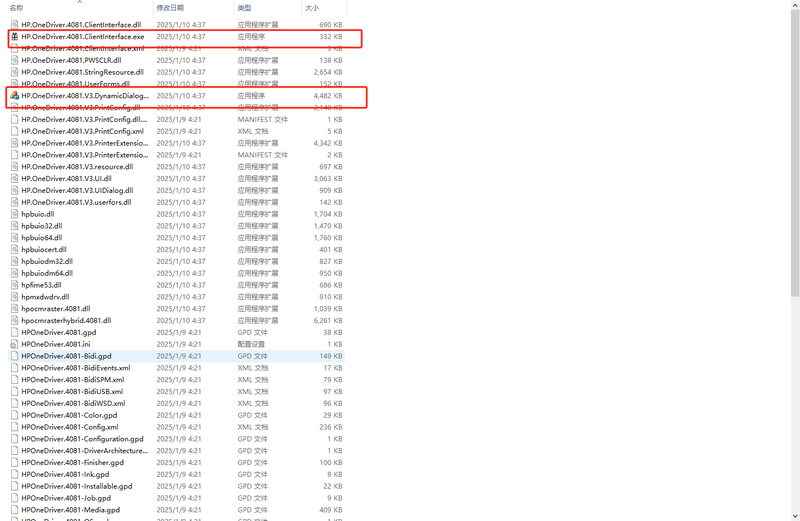Select the HPOneDriver.4081-Media.gpd file
Image resolution: width=800 pixels, height=521 pixels.
tap(70, 510)
